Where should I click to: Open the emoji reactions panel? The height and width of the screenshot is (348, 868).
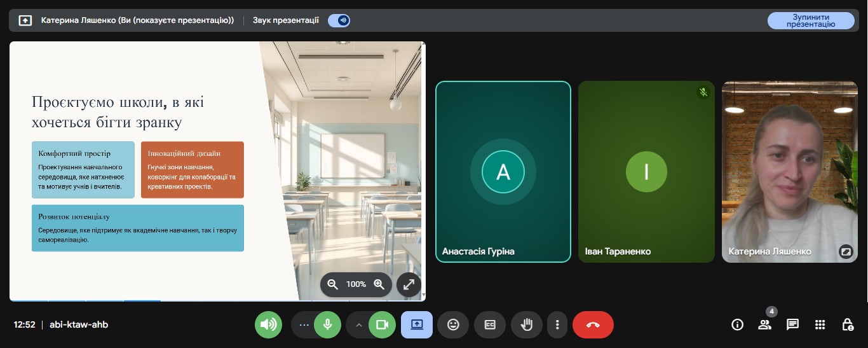[x=453, y=324]
